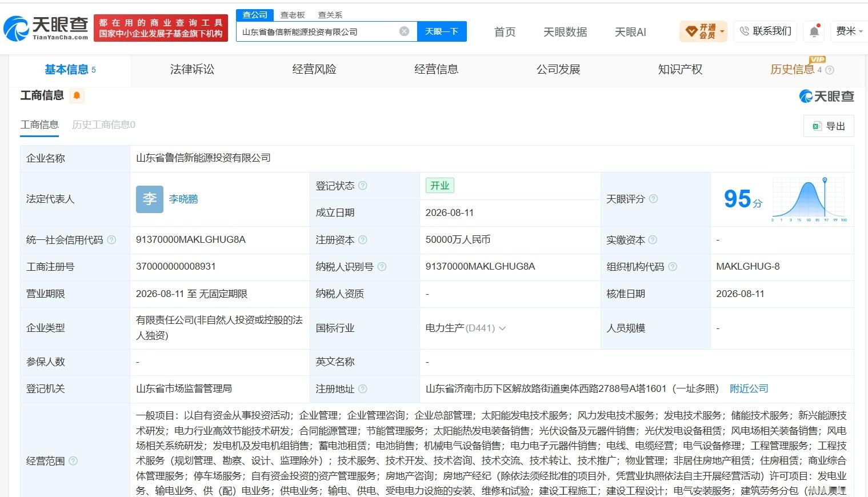The width and height of the screenshot is (868, 497).
Task: Open help icon next to 注册资本
Action: click(363, 240)
